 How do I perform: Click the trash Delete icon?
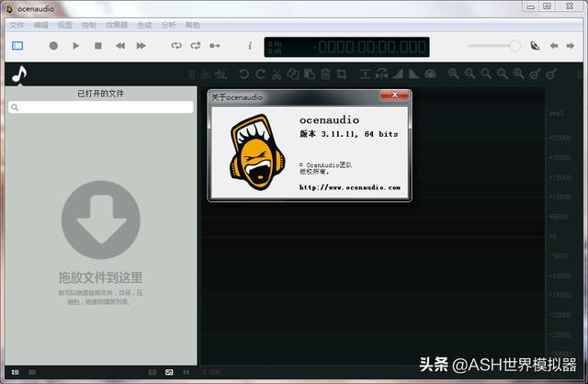[x=325, y=73]
